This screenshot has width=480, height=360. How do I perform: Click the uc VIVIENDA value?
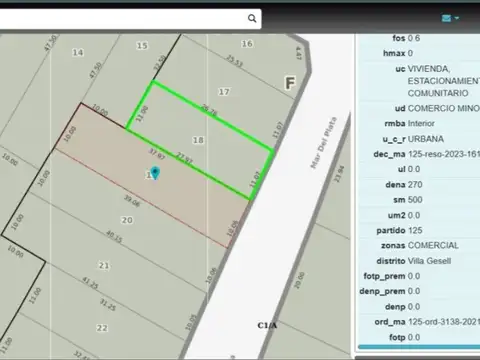[444, 81]
